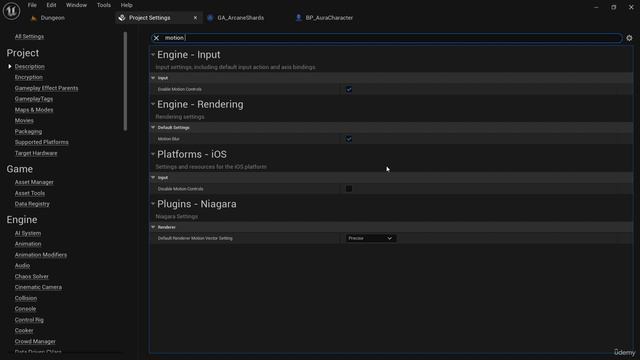Image resolution: width=640 pixels, height=360 pixels.
Task: Open the Crowd Manager settings
Action: point(35,341)
